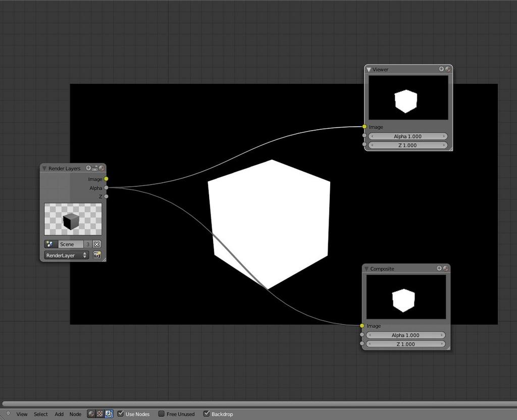This screenshot has width=517, height=420.
Task: Click the Composite node Image input socket
Action: tap(362, 326)
